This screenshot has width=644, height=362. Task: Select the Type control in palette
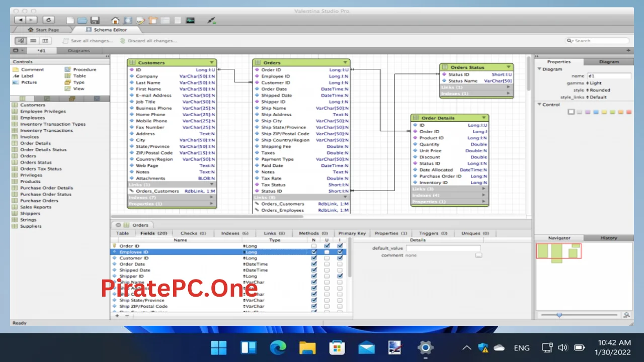[x=74, y=82]
